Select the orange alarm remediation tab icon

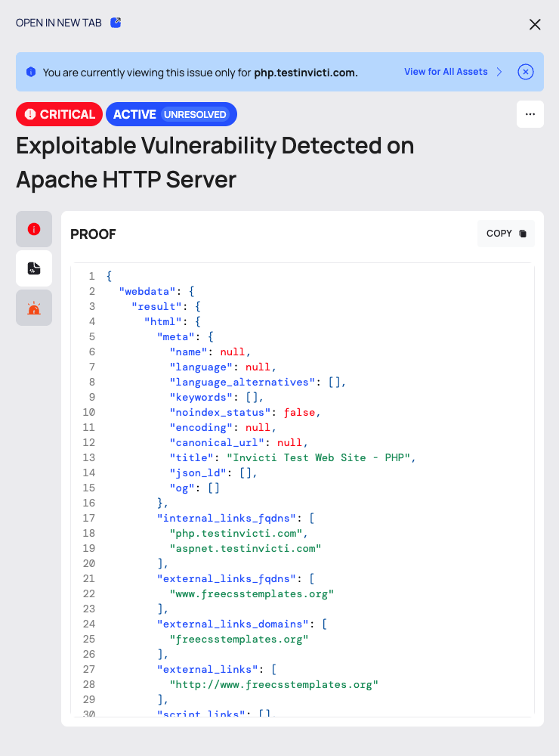[x=34, y=308]
